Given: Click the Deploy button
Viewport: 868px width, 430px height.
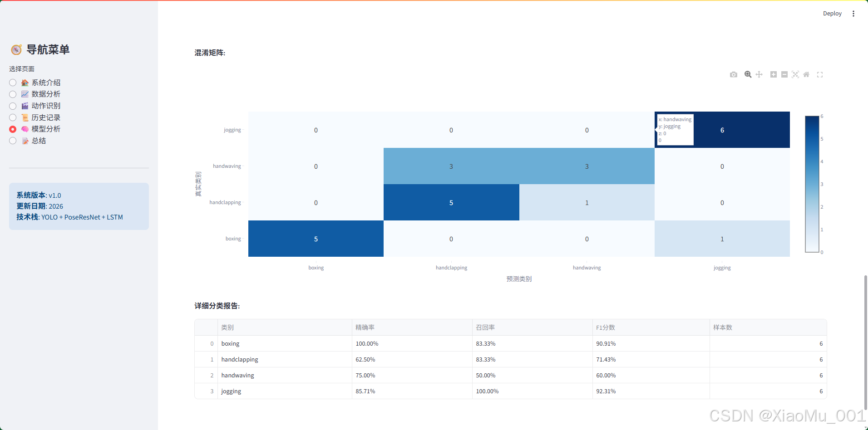Looking at the screenshot, I should [832, 14].
